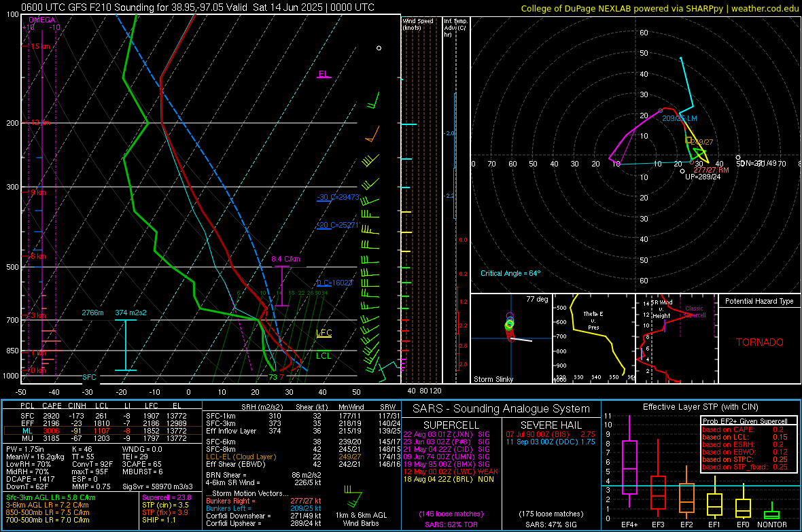The height and width of the screenshot is (532, 802).
Task: Select the '11 Sep 03 00Z (DDC)' hail analogue
Action: (x=551, y=442)
